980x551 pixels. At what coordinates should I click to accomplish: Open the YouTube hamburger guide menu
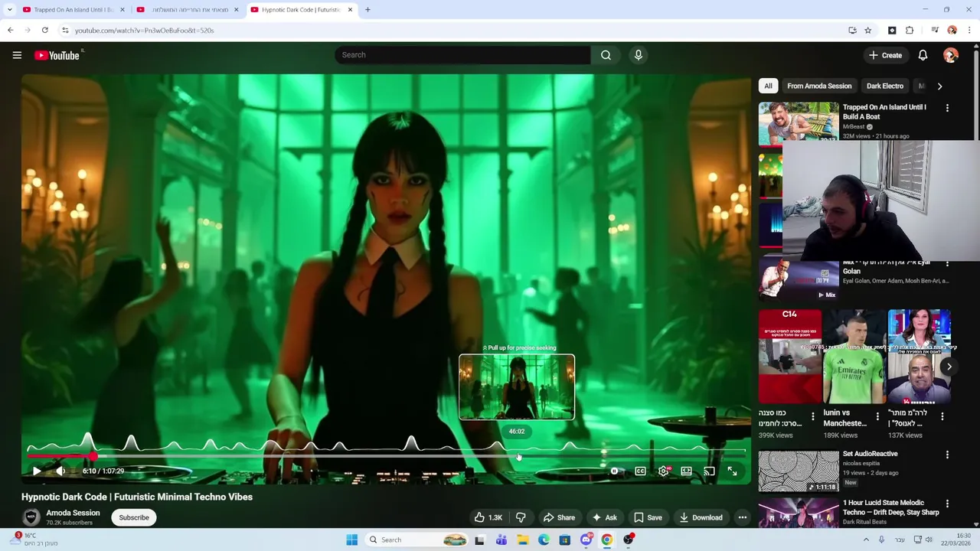pos(17,55)
